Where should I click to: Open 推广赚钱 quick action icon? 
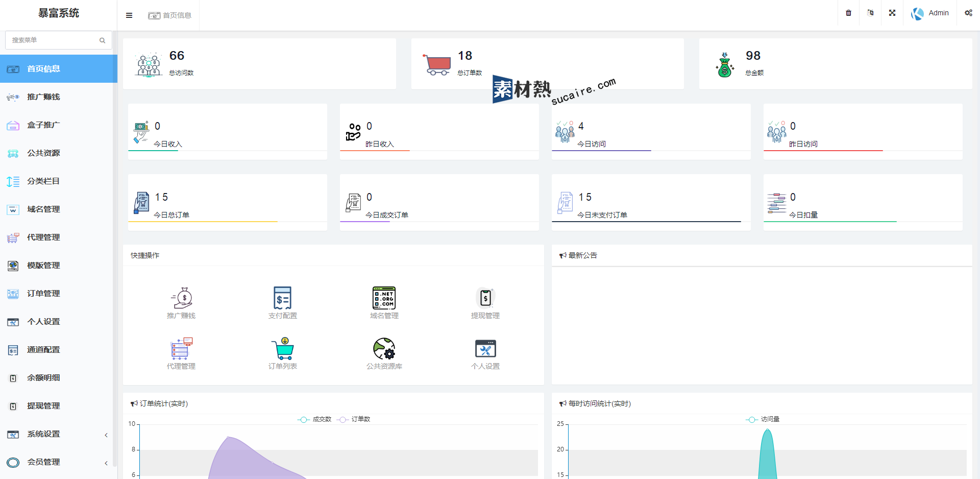point(181,298)
